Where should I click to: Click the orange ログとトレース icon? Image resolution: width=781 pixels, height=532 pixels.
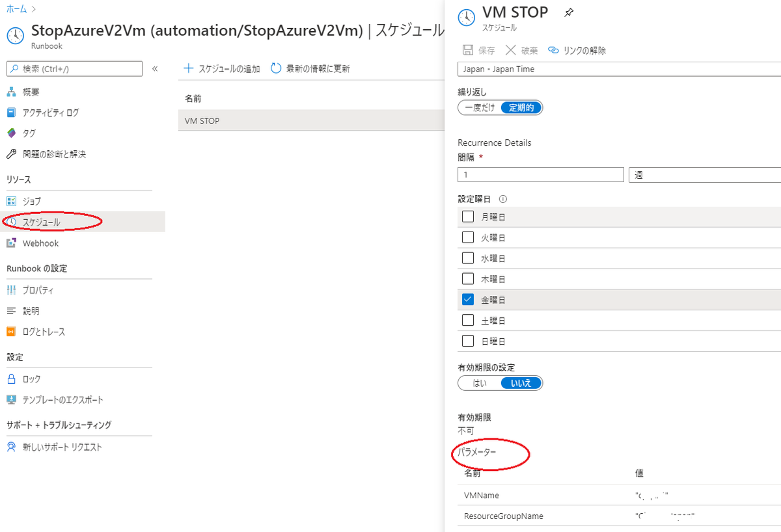pos(11,332)
